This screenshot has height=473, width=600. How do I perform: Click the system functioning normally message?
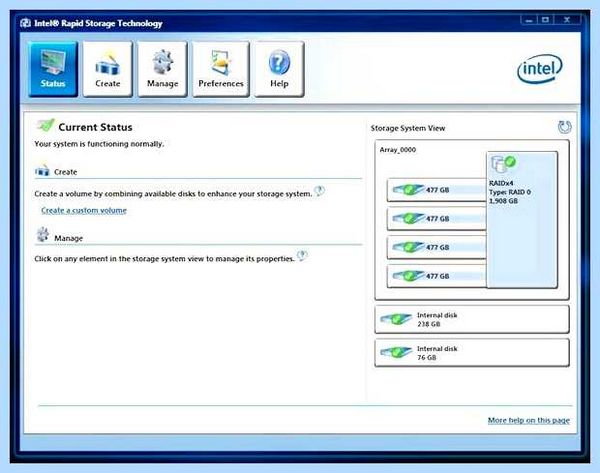pos(99,144)
